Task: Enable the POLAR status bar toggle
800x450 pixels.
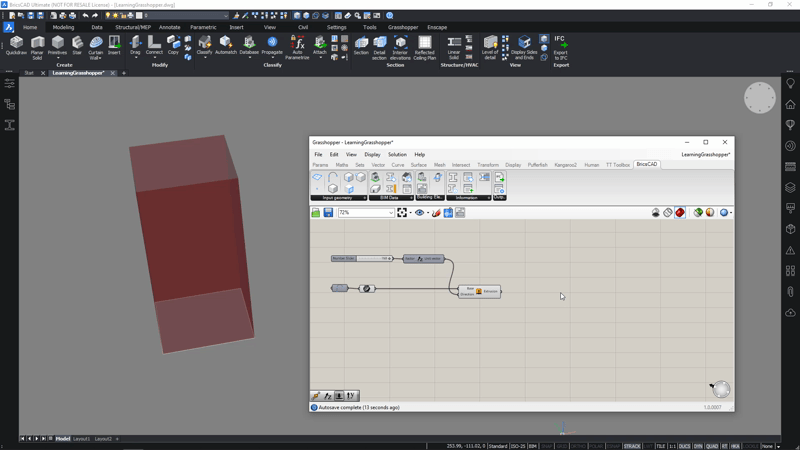Action: [596, 446]
